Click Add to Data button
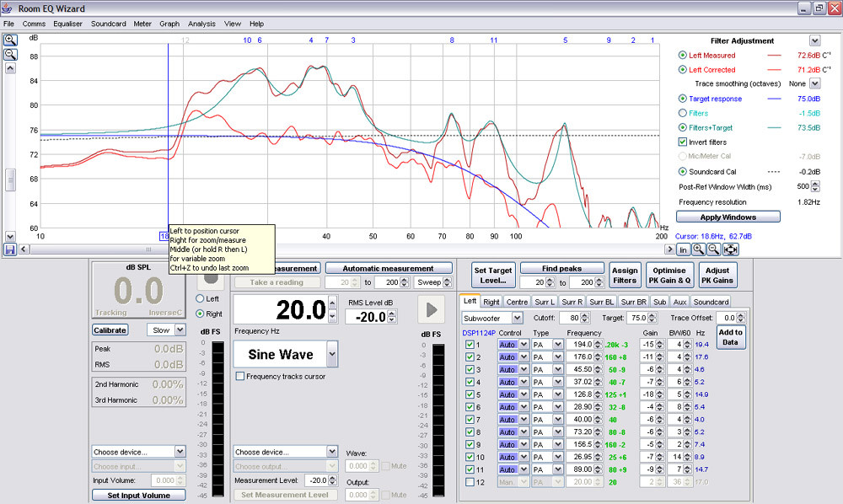Image resolution: width=843 pixels, height=504 pixels. [x=730, y=337]
